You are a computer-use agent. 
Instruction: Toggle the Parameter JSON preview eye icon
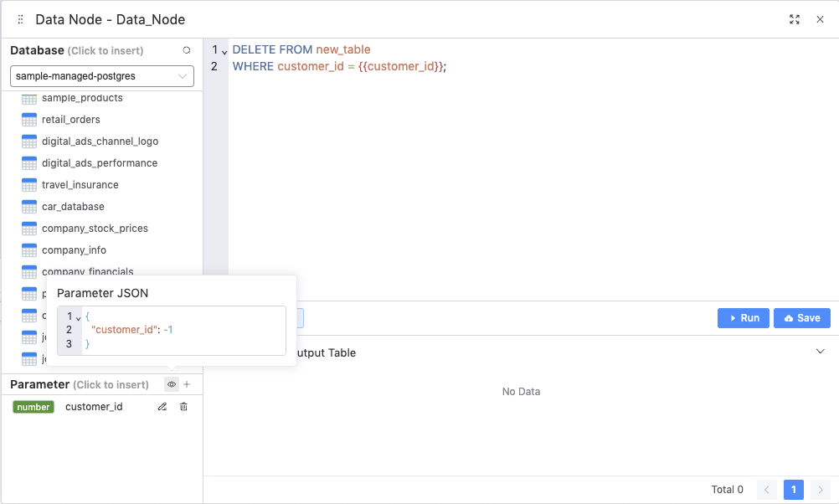click(x=171, y=384)
